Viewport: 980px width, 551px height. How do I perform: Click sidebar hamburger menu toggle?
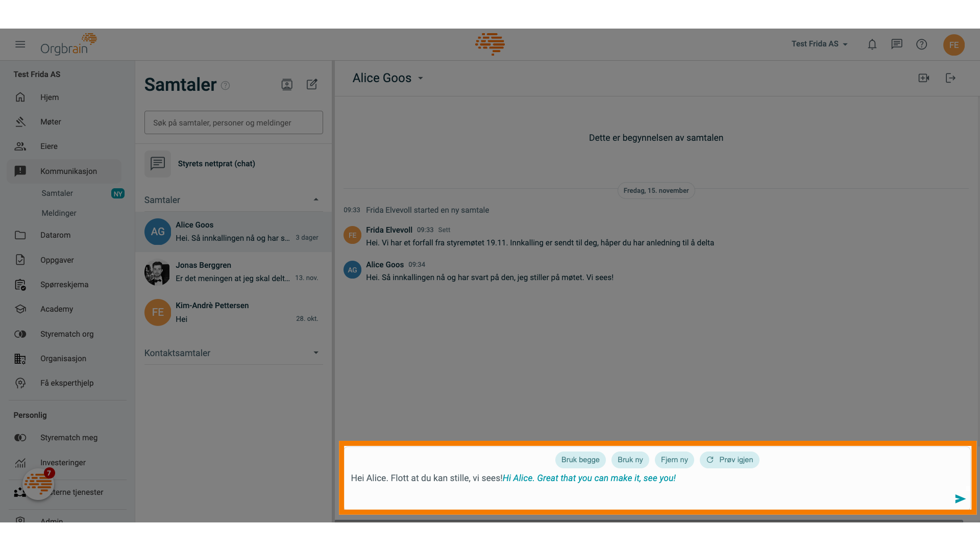[x=20, y=44]
